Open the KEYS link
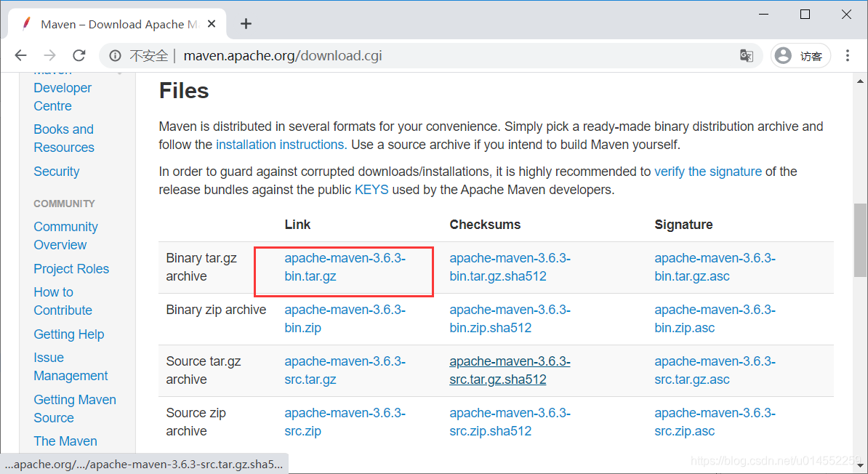 371,190
